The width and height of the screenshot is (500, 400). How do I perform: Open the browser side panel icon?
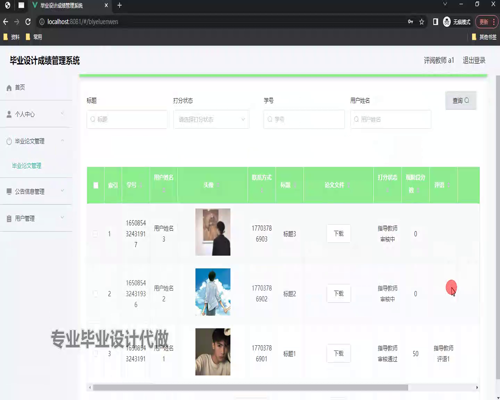435,22
